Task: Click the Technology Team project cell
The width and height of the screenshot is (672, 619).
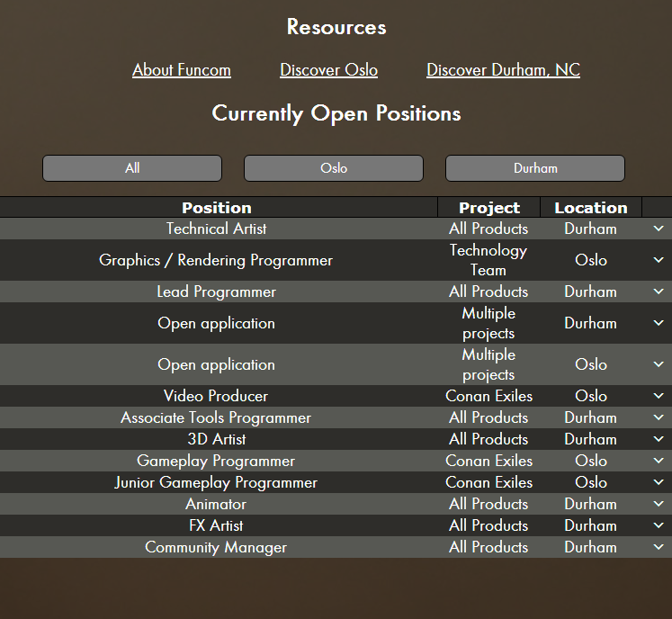Action: click(x=488, y=260)
